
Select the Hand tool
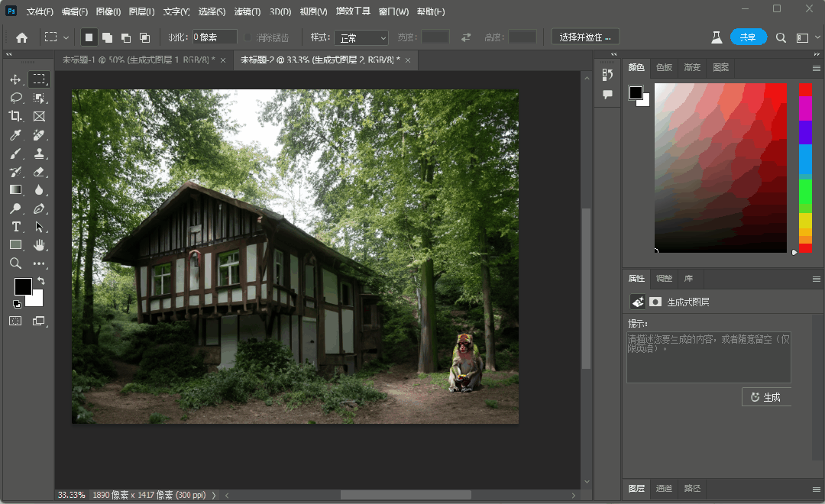tap(39, 245)
